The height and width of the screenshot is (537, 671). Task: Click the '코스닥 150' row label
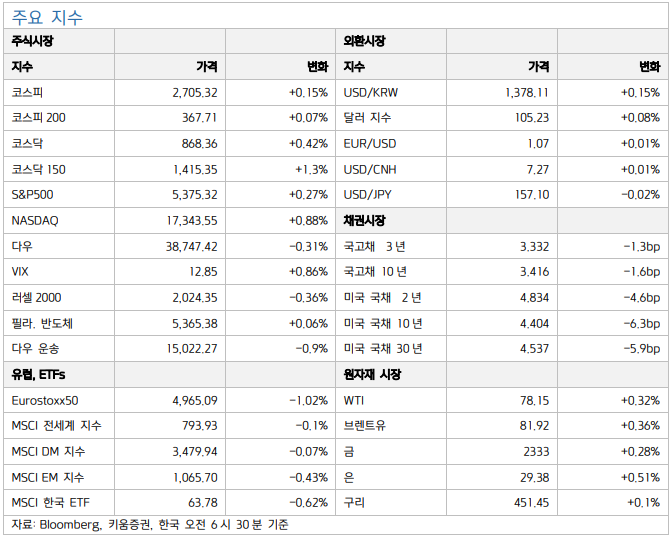click(x=39, y=169)
